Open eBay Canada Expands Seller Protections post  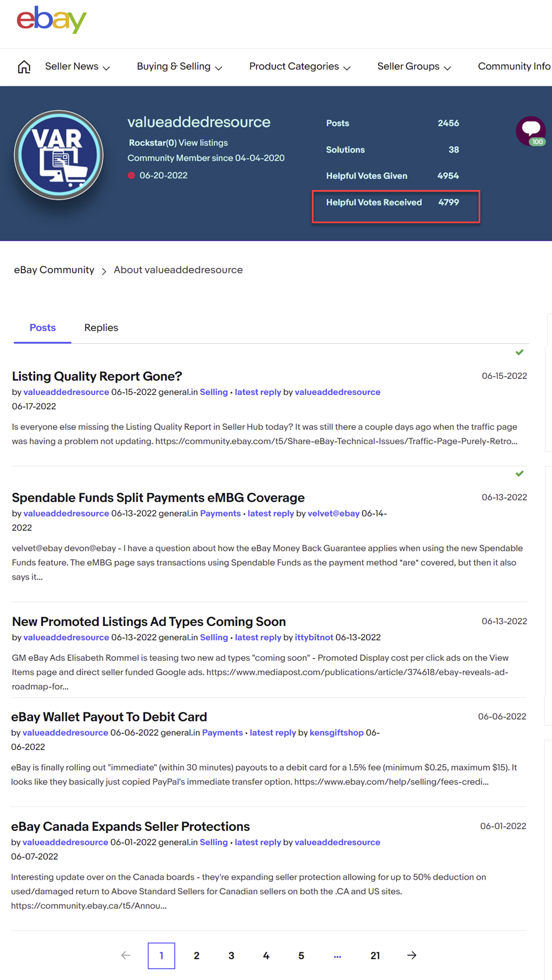pos(131,826)
